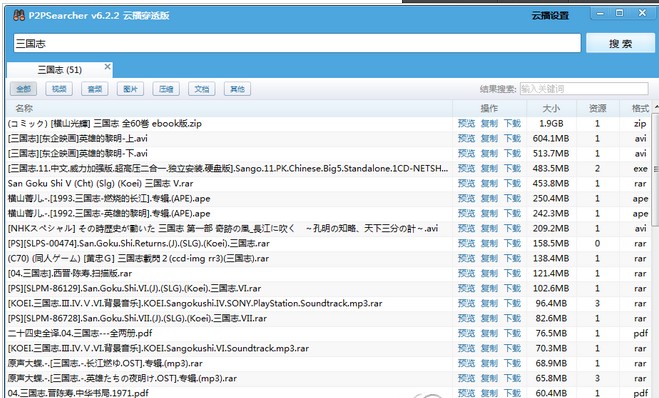This screenshot has height=398, width=659.
Task: Close the 三国志 (51) results tab
Action: coord(108,66)
